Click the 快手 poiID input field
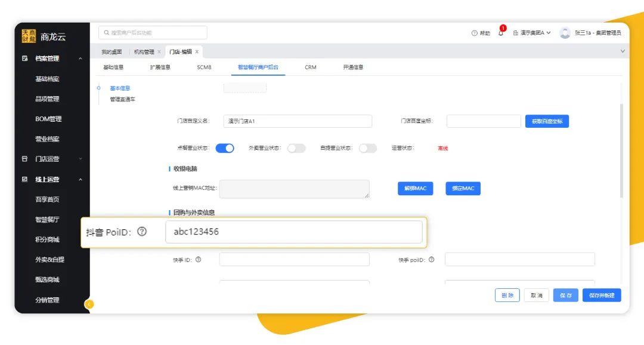 [x=519, y=260]
